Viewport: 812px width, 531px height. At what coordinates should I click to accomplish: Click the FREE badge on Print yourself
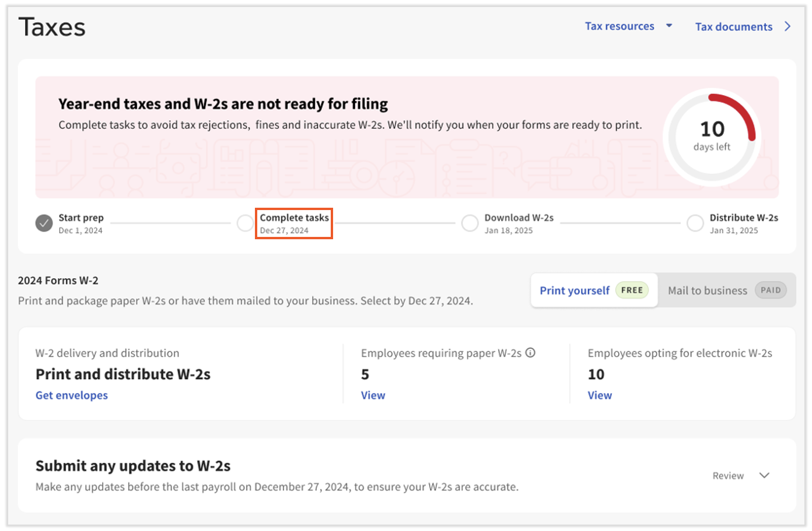632,290
